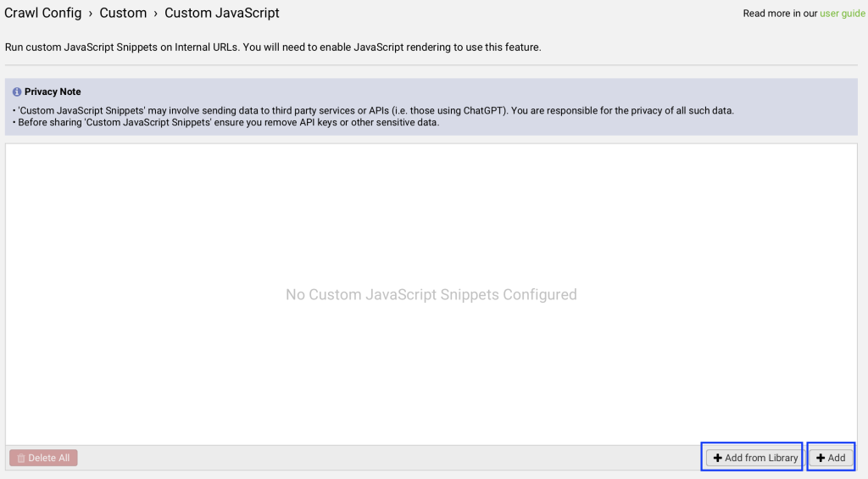
Task: Click the Run custom JavaScript Snippets description
Action: click(x=273, y=47)
